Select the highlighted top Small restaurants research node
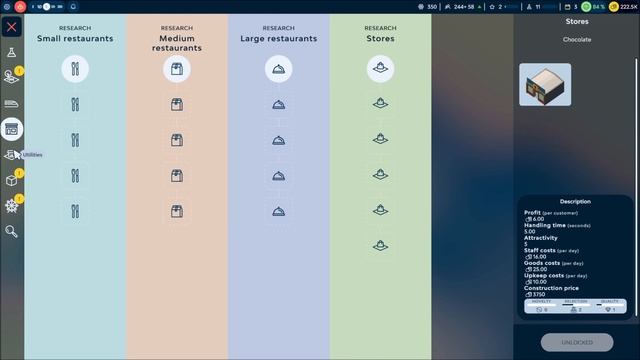The height and width of the screenshot is (360, 640). tap(75, 69)
